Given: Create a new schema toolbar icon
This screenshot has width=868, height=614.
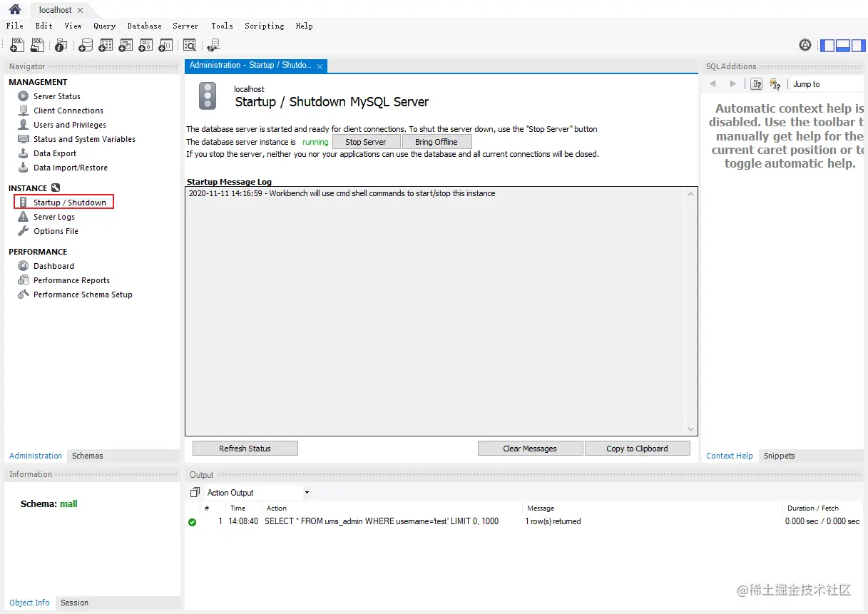Looking at the screenshot, I should point(86,45).
